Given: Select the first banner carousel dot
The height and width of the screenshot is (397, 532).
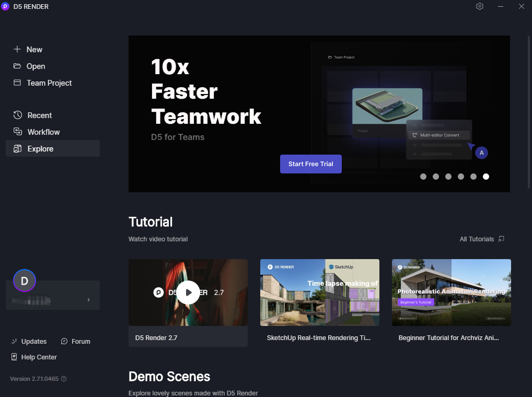Looking at the screenshot, I should [423, 176].
